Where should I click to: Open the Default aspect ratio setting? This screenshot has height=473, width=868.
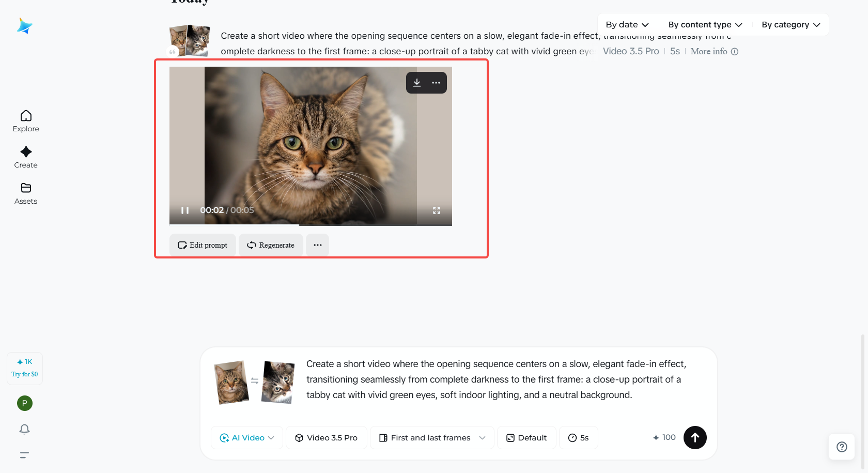526,438
